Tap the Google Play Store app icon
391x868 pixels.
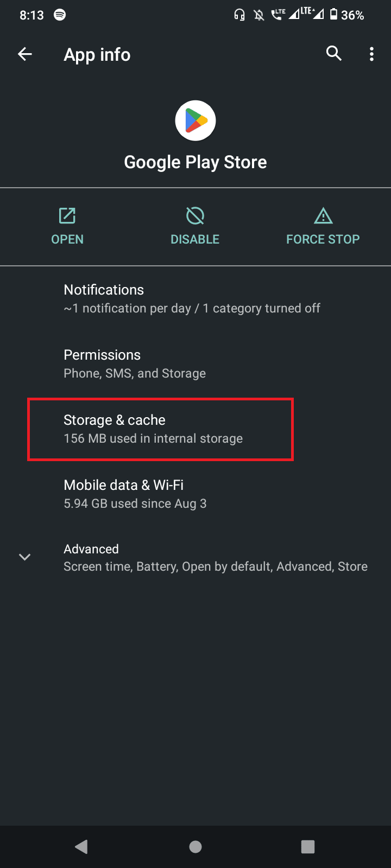pyautogui.click(x=195, y=120)
